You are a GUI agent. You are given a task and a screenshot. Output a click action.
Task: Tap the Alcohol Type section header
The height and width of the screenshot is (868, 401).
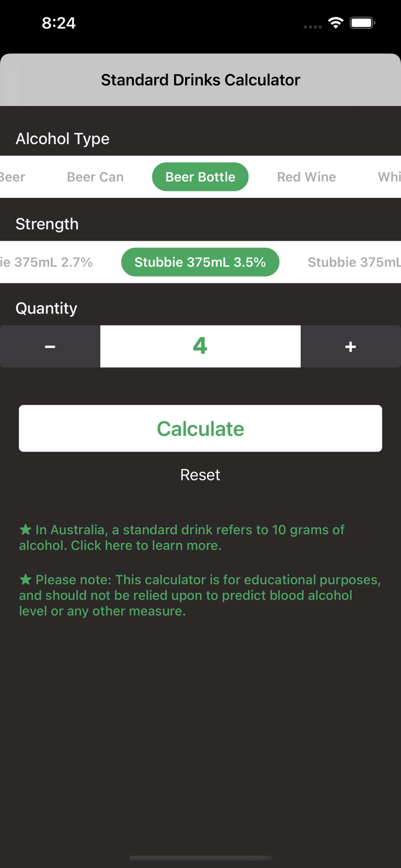click(62, 139)
